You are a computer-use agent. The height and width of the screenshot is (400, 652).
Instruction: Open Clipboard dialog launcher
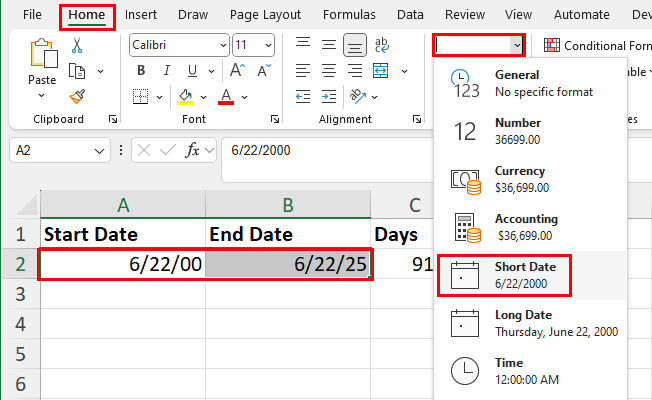tap(113, 119)
